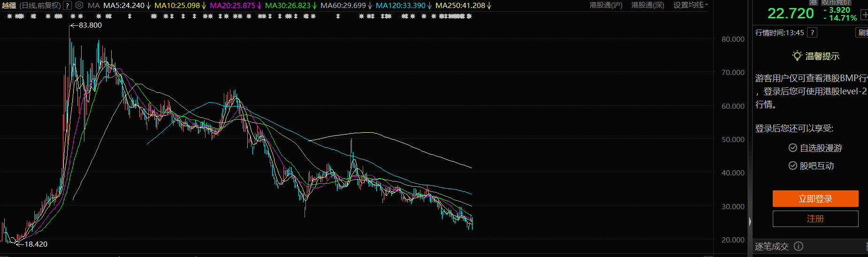
Task: Expand the 设置均线 dropdown
Action: click(x=690, y=5)
